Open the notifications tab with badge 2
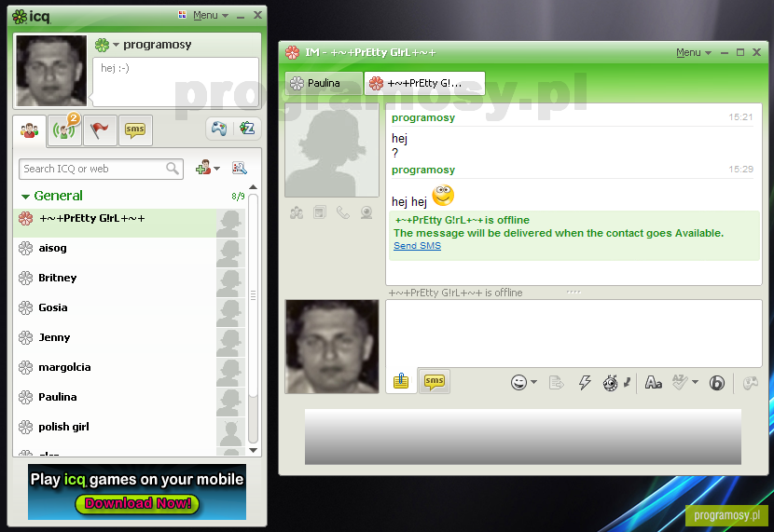Image resolution: width=774 pixels, height=532 pixels. [x=65, y=130]
